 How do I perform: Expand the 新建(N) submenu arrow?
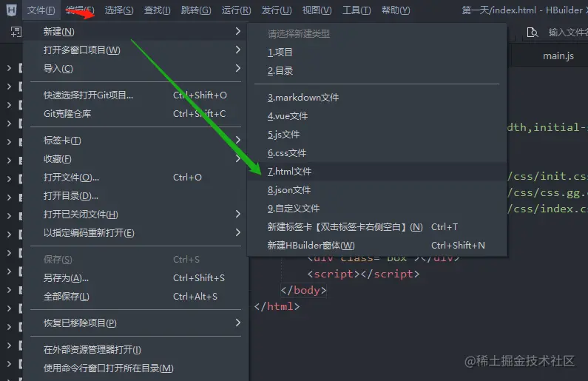237,32
